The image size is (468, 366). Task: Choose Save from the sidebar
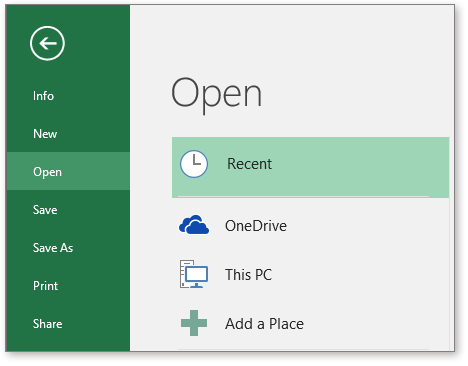click(x=68, y=210)
